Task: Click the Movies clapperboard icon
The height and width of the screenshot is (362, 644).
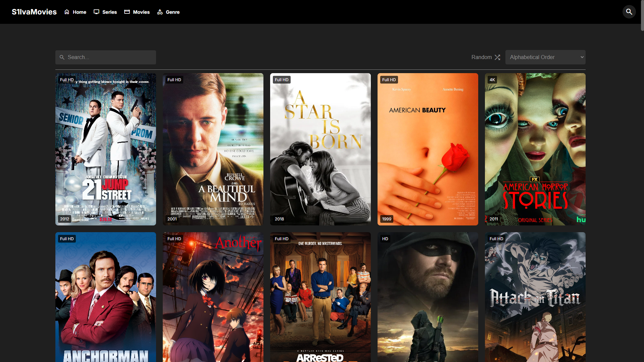Action: pos(127,12)
